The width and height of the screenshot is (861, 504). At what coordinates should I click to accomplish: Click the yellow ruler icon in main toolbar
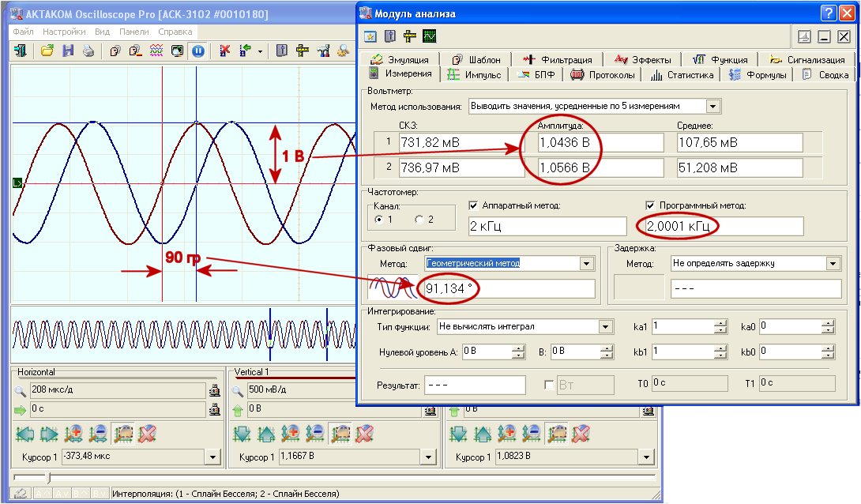pyautogui.click(x=303, y=51)
